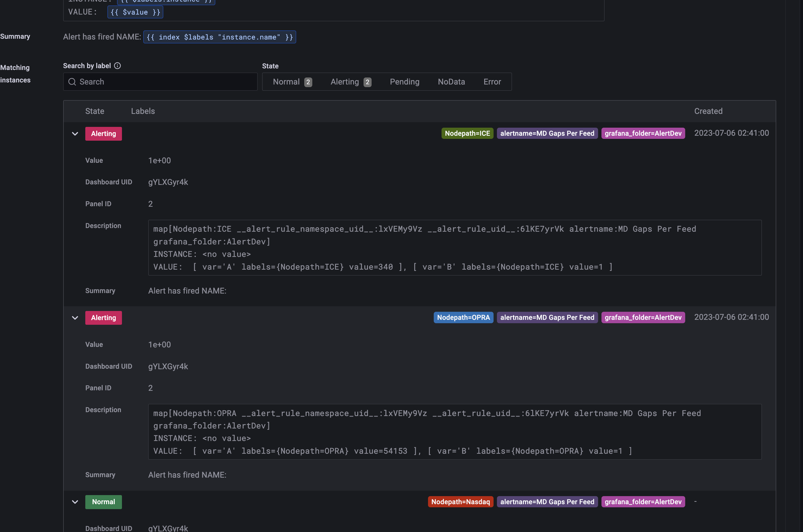
Task: Filter instances by Normal state
Action: click(x=292, y=82)
